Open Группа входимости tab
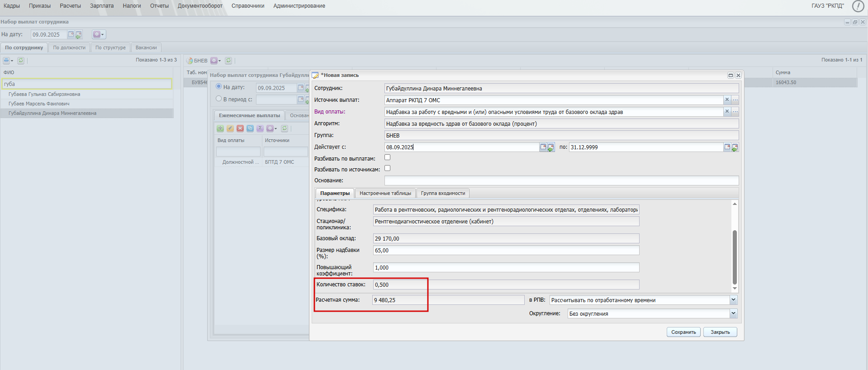This screenshot has width=868, height=370. click(443, 193)
